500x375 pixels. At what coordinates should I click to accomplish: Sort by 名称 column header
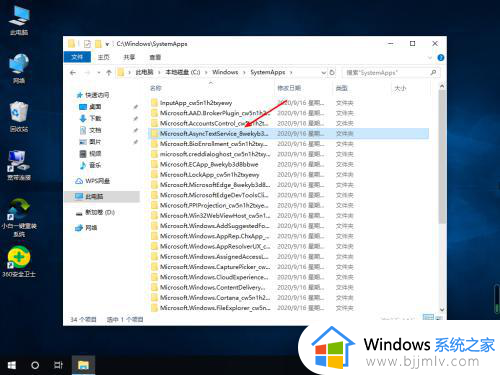coord(155,88)
